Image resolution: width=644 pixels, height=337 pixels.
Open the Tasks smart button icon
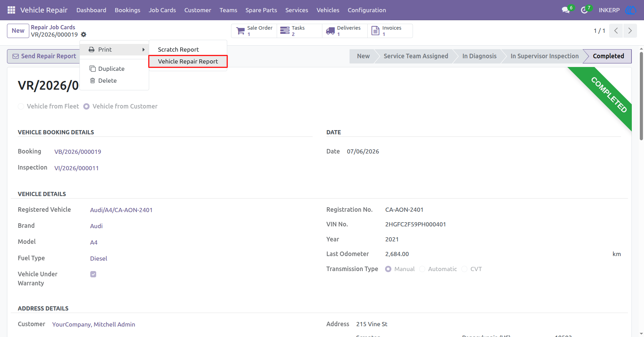click(285, 31)
